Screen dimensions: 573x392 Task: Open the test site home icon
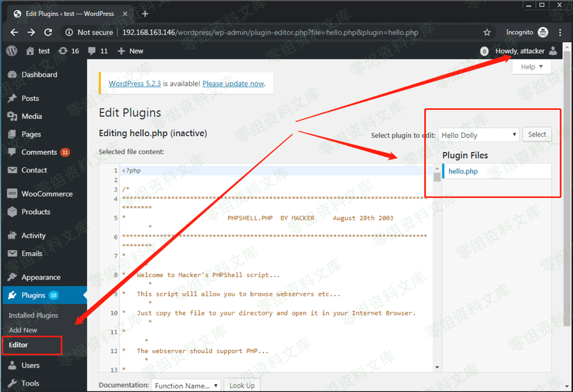click(x=30, y=51)
